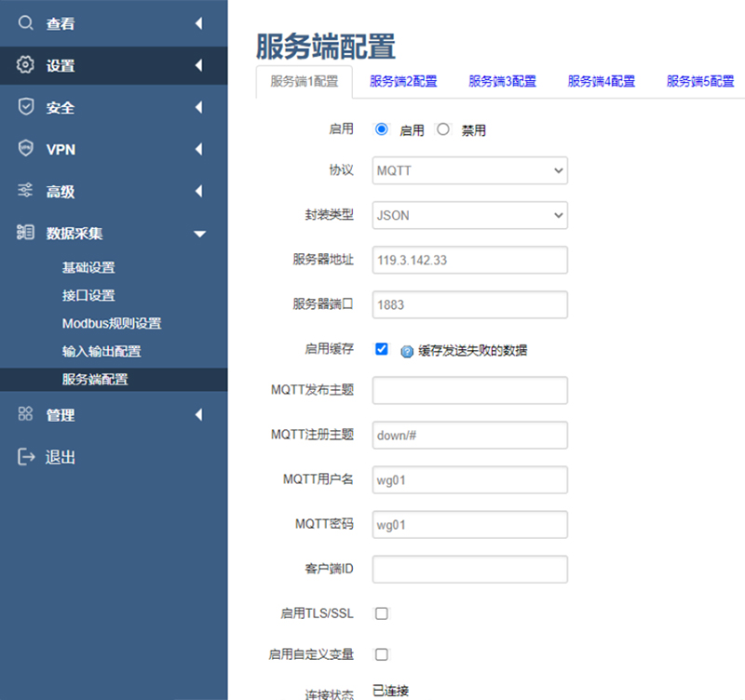Click the shield icon beside 安全

[26, 107]
